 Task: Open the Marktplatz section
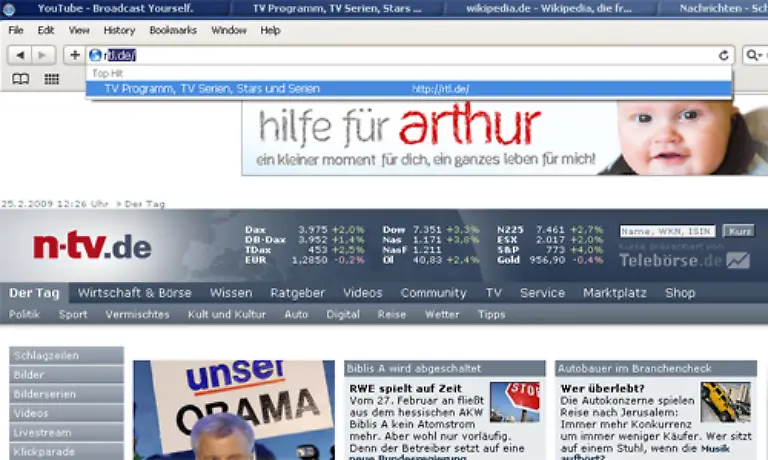coord(615,293)
